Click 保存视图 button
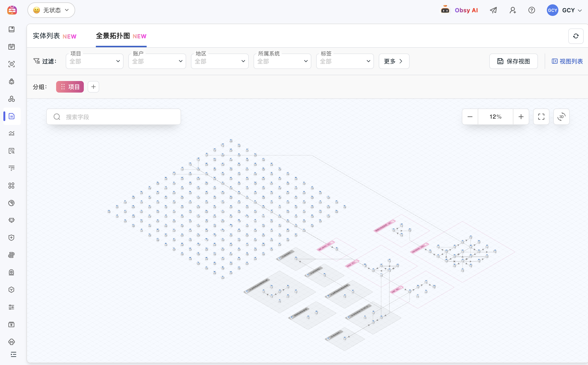Screen dimensions: 588x365 [x=514, y=61]
